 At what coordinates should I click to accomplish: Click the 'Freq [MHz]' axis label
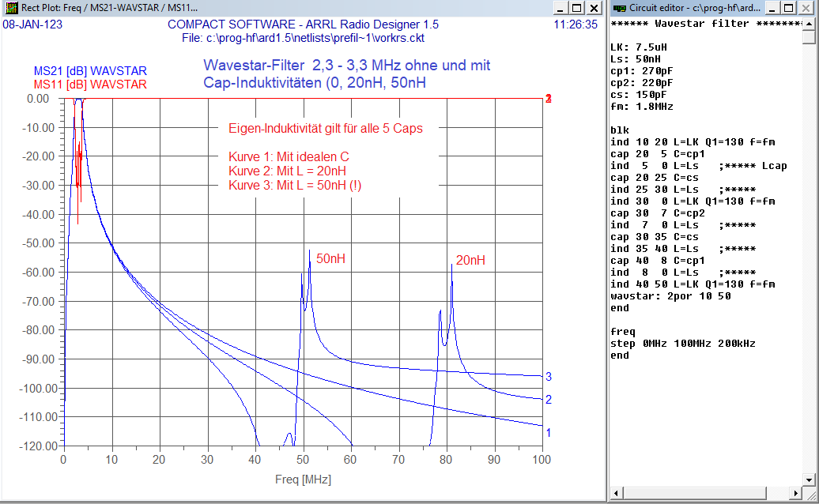[x=303, y=480]
